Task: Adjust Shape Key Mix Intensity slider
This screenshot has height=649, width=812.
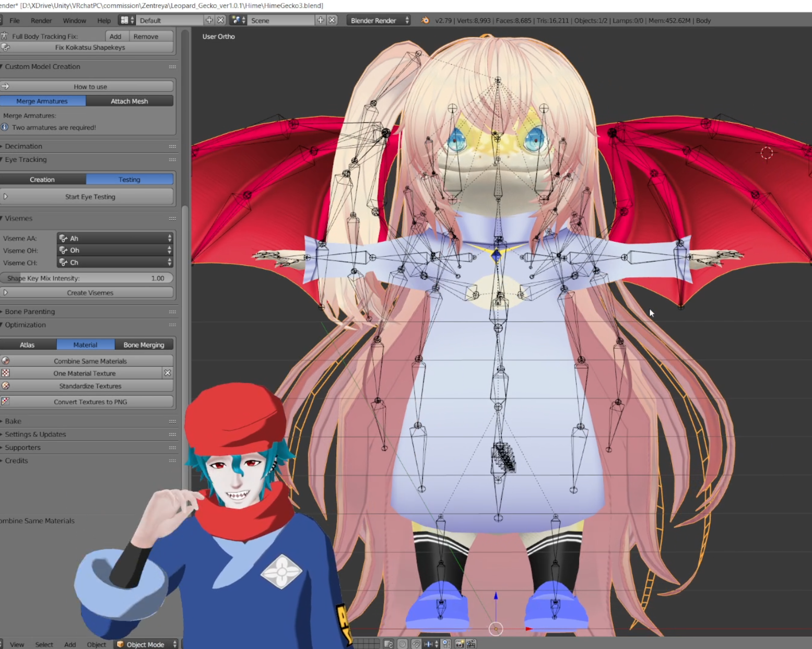Action: pyautogui.click(x=87, y=278)
